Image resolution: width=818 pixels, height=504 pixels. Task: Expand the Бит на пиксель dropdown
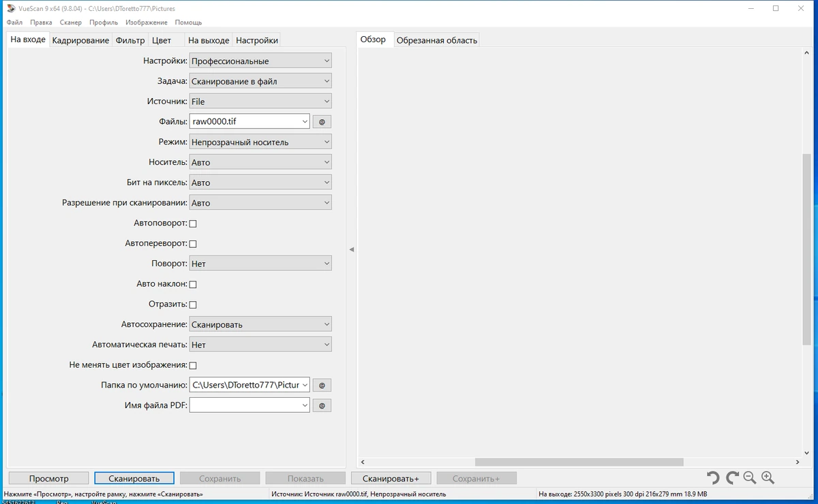pos(260,183)
